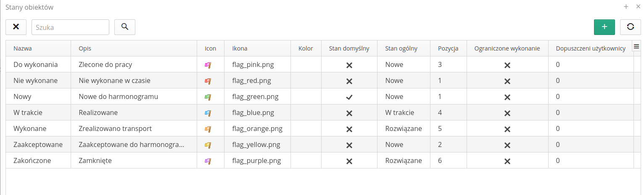
Task: Click the purple flag icon for Zakończone
Action: point(207,161)
